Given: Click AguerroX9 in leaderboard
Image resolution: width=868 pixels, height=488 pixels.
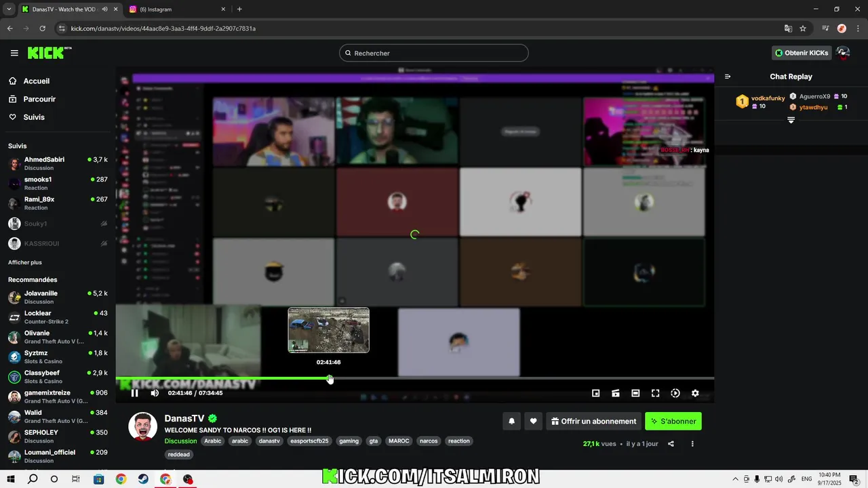Looking at the screenshot, I should [814, 96].
